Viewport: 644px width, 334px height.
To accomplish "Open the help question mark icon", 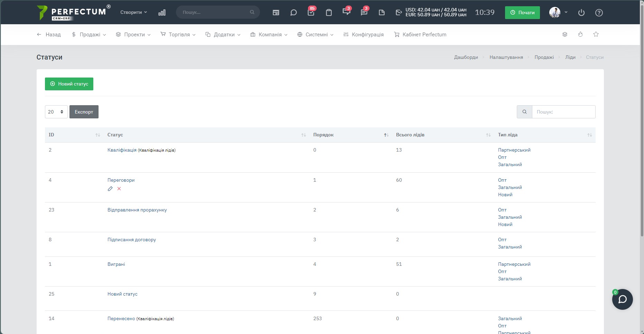I will pyautogui.click(x=599, y=12).
